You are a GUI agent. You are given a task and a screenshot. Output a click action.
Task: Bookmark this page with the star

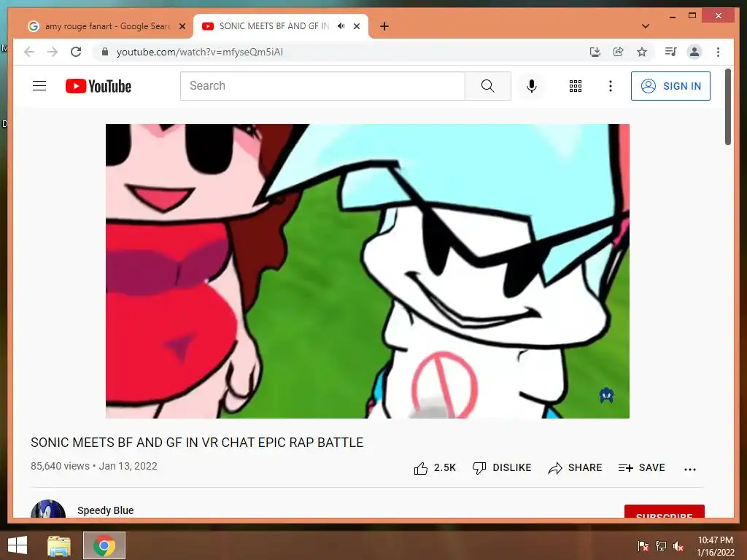642,52
